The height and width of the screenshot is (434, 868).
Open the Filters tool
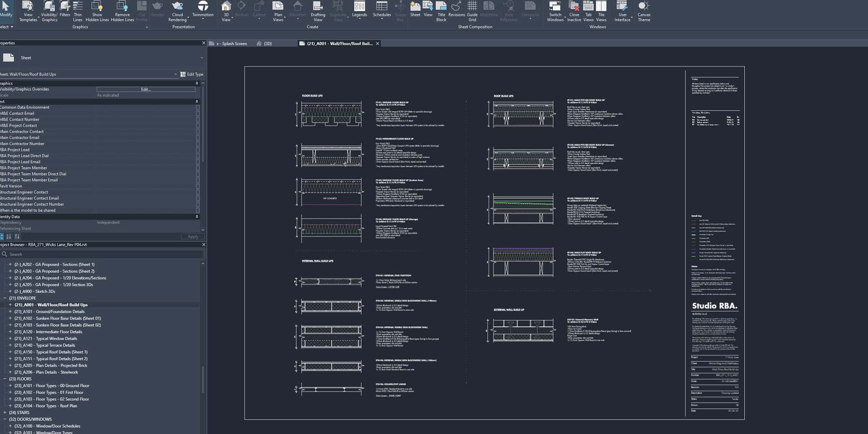pos(65,10)
